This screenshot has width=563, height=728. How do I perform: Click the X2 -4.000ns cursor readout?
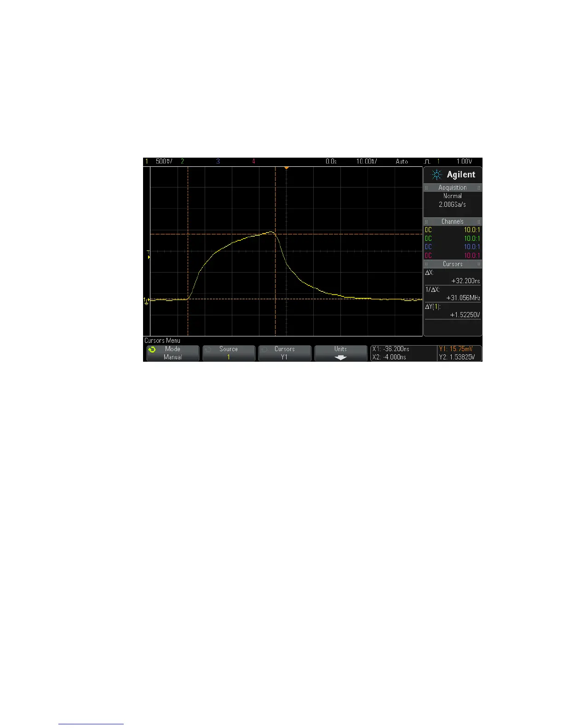coord(389,357)
